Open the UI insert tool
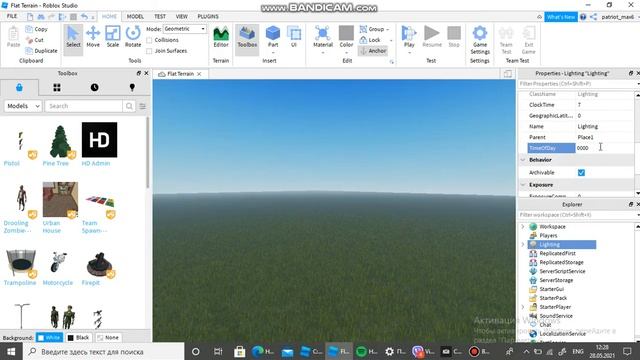Image resolution: width=640 pixels, height=360 pixels. click(x=294, y=37)
